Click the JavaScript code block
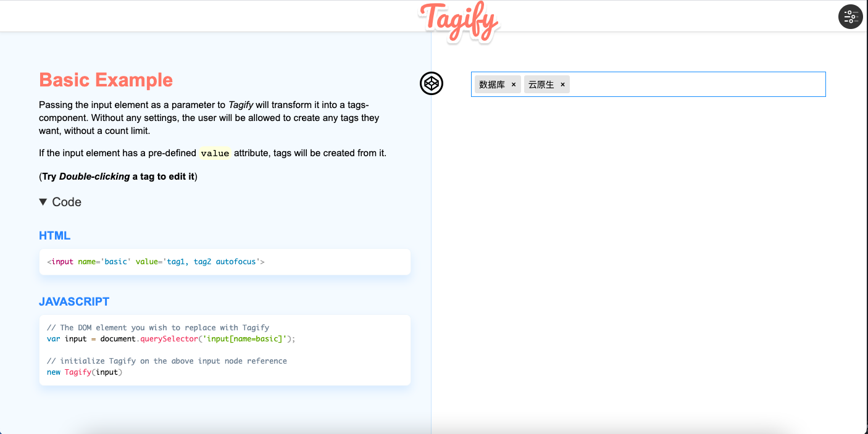The image size is (868, 434). pos(225,350)
